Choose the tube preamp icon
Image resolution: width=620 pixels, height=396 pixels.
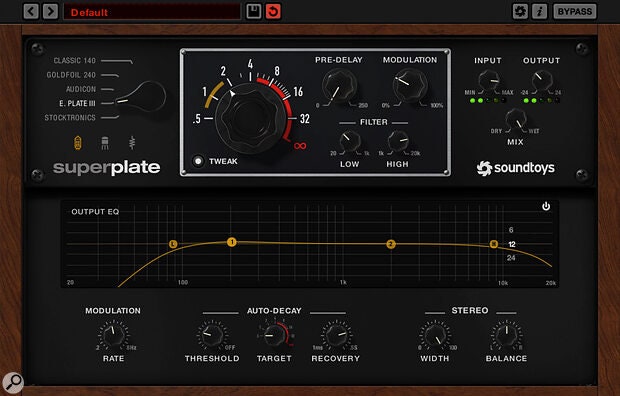[x=78, y=143]
